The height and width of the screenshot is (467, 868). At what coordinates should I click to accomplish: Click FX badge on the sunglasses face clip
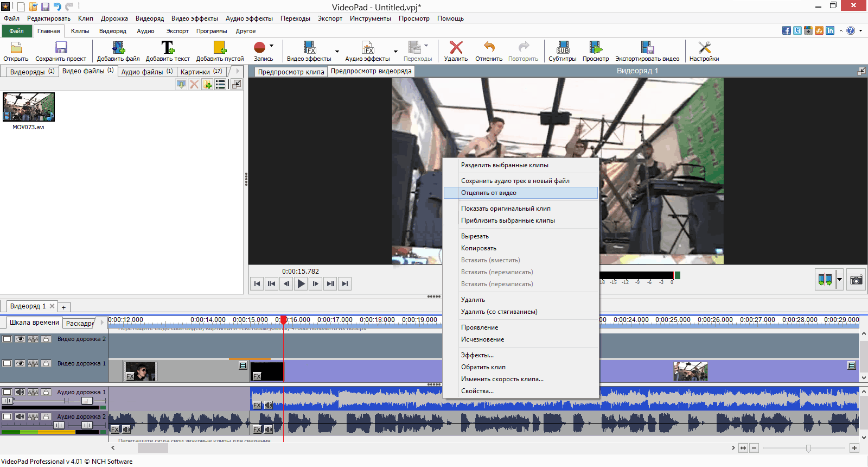coord(130,376)
